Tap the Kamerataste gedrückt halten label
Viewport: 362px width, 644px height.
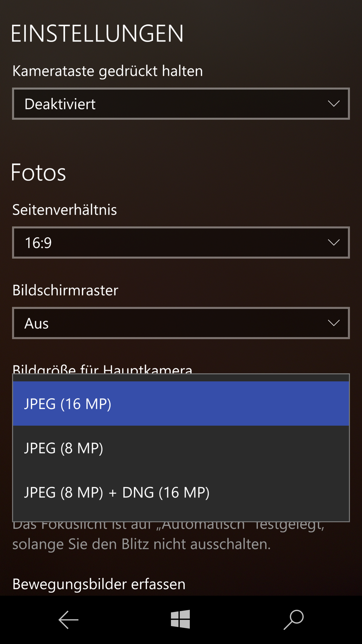108,71
